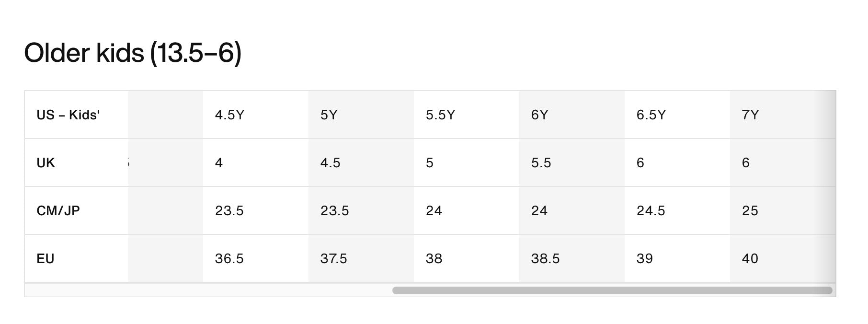
Task: Click the 24.5 CM/JP cell
Action: (x=651, y=211)
